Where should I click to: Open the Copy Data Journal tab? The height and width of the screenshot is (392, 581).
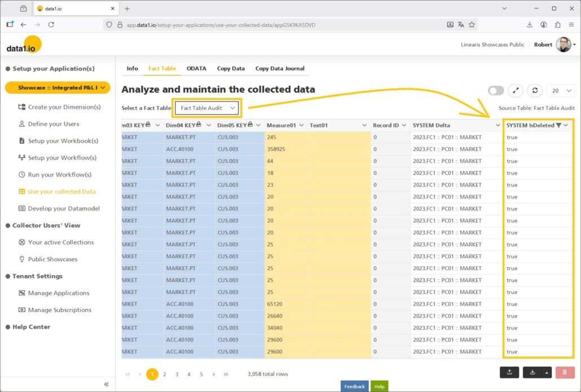(x=280, y=68)
